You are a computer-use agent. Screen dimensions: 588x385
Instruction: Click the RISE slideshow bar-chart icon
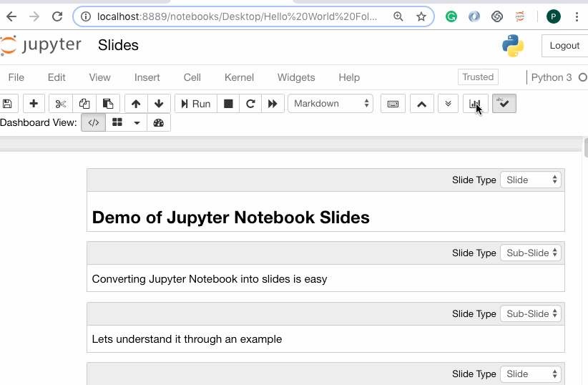click(475, 104)
